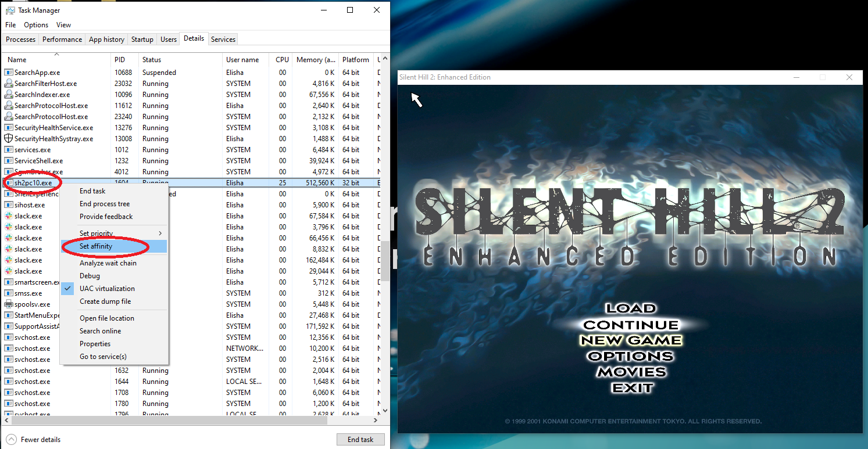Switch to the Services tab
The image size is (868, 449).
pyautogui.click(x=223, y=39)
